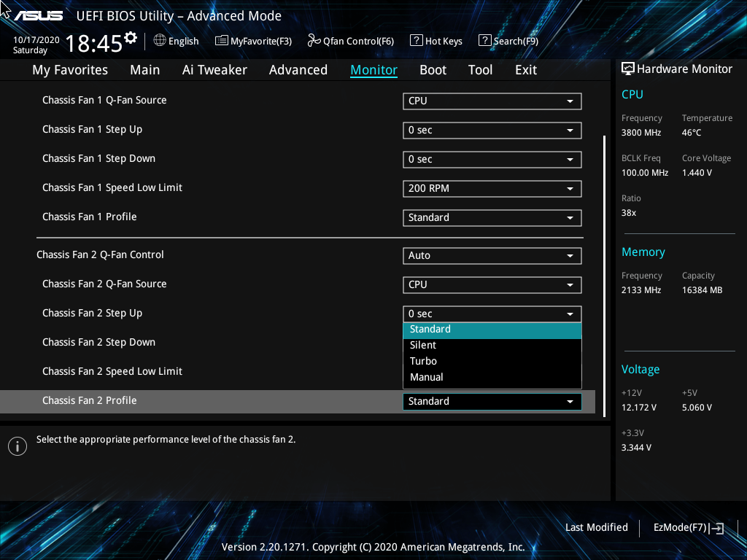Click CPU temperature 46°C value
Screen dimensions: 747x560
692,133
